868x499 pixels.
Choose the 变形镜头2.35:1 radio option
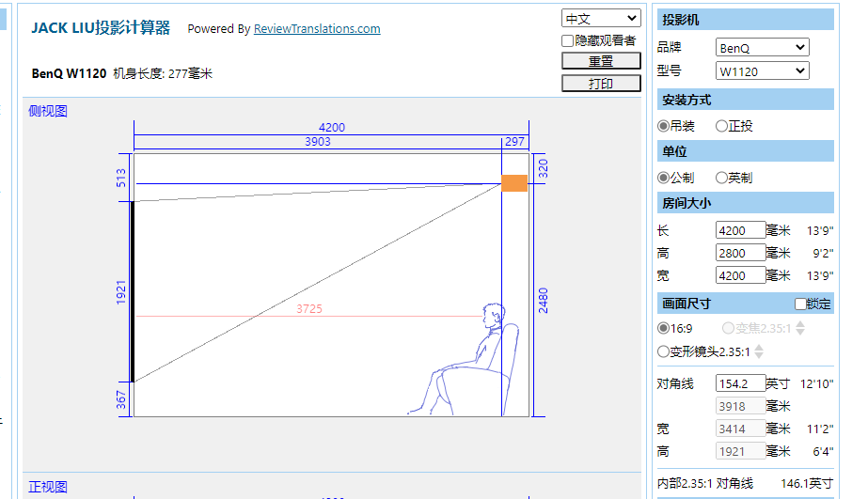[x=663, y=351]
